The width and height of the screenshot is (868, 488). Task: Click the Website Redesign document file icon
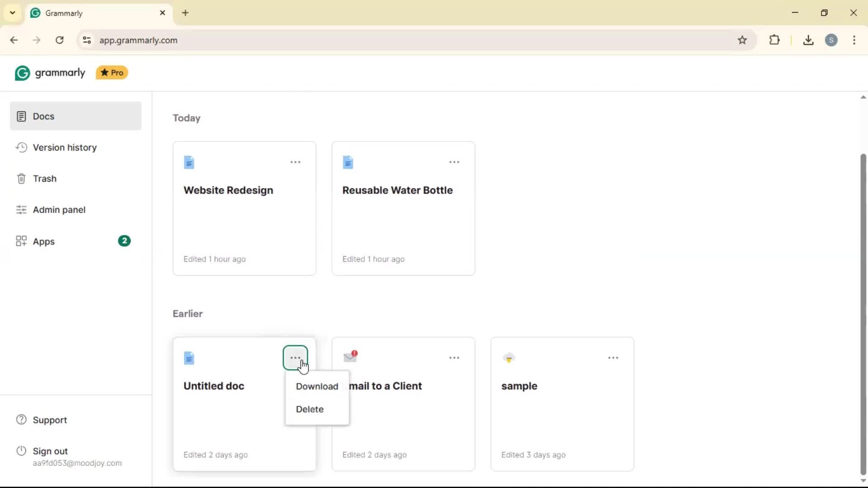(189, 162)
